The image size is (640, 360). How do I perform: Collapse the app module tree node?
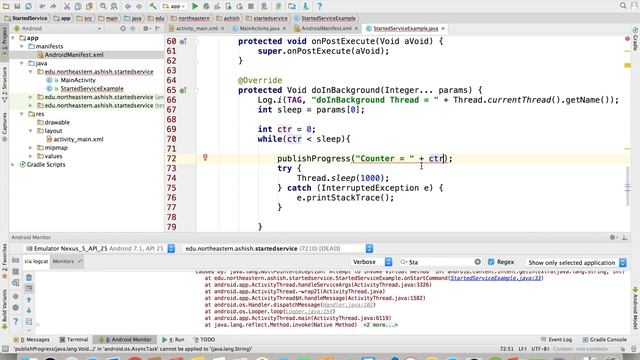(13, 38)
